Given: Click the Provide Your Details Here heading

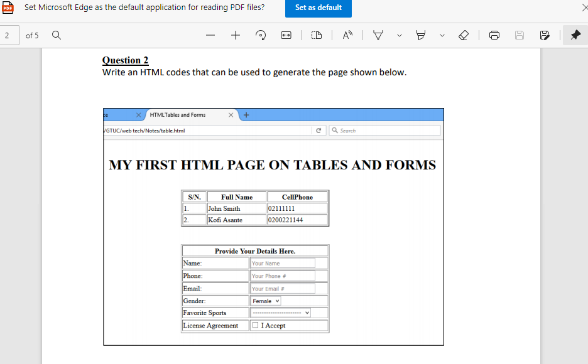Looking at the screenshot, I should point(255,251).
